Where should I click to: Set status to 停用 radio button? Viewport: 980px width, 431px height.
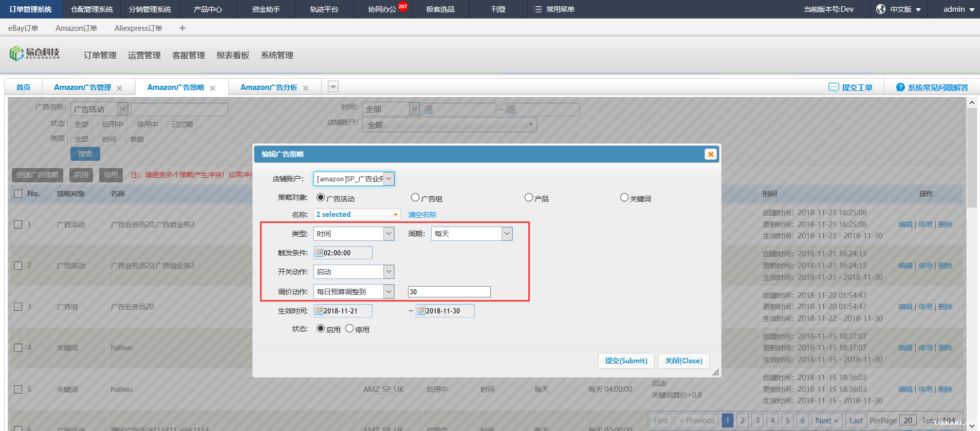[x=349, y=329]
